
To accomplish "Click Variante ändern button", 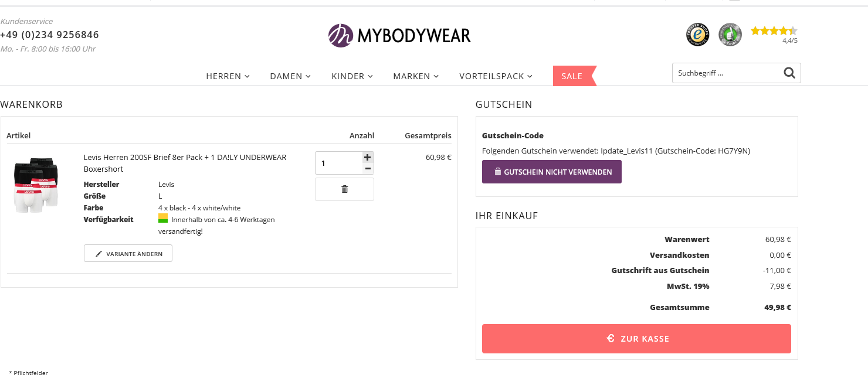I will [128, 254].
